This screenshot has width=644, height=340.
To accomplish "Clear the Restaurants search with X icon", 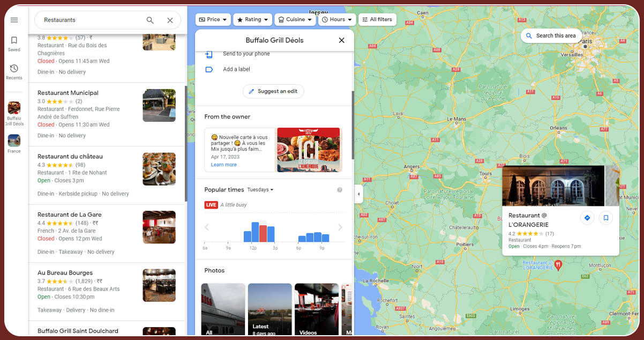I will (170, 20).
